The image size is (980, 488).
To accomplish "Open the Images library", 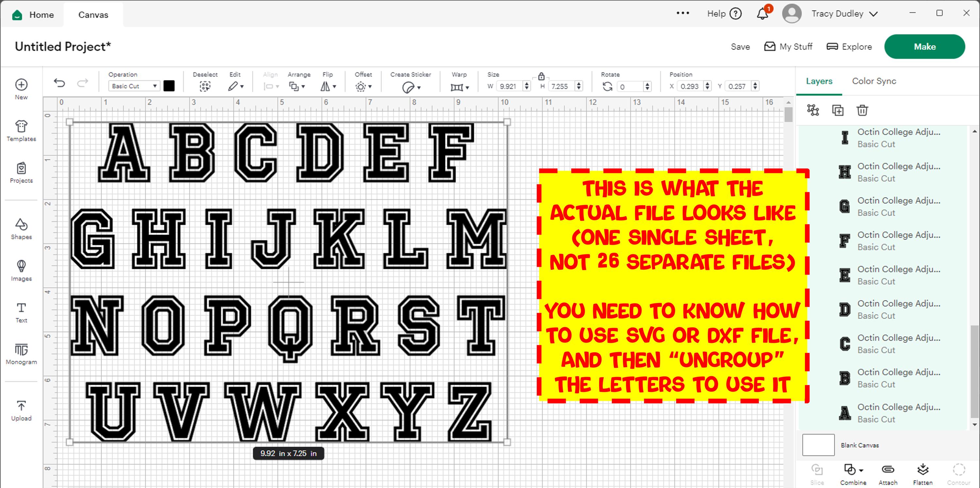I will pyautogui.click(x=21, y=271).
